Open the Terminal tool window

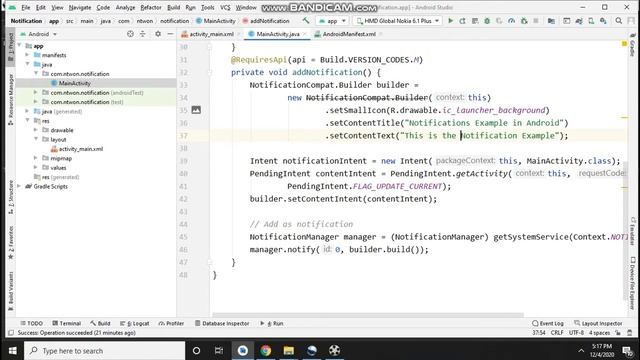click(x=67, y=323)
